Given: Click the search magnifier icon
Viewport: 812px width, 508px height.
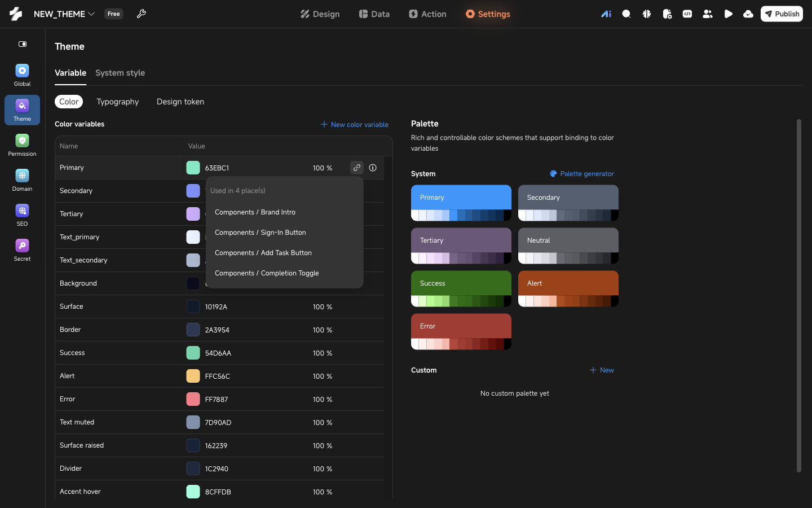Looking at the screenshot, I should (626, 14).
